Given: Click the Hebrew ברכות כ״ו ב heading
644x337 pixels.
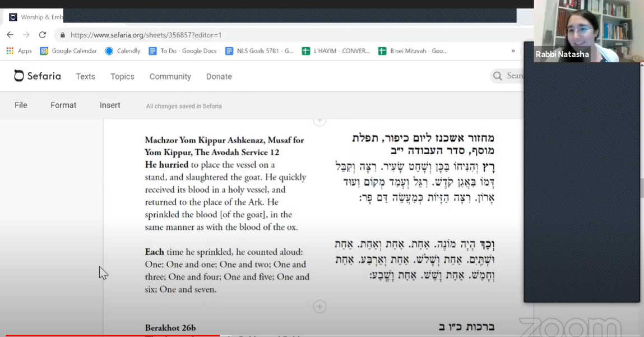Looking at the screenshot, I should click(466, 327).
